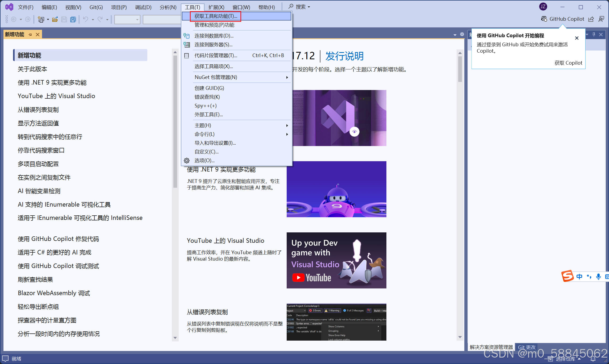Click the share icon beside GitHub Copilot
The height and width of the screenshot is (364, 609).
(591, 19)
